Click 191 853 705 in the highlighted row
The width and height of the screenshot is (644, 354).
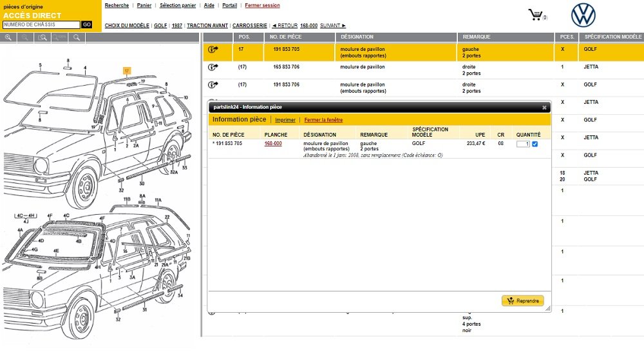tap(287, 49)
